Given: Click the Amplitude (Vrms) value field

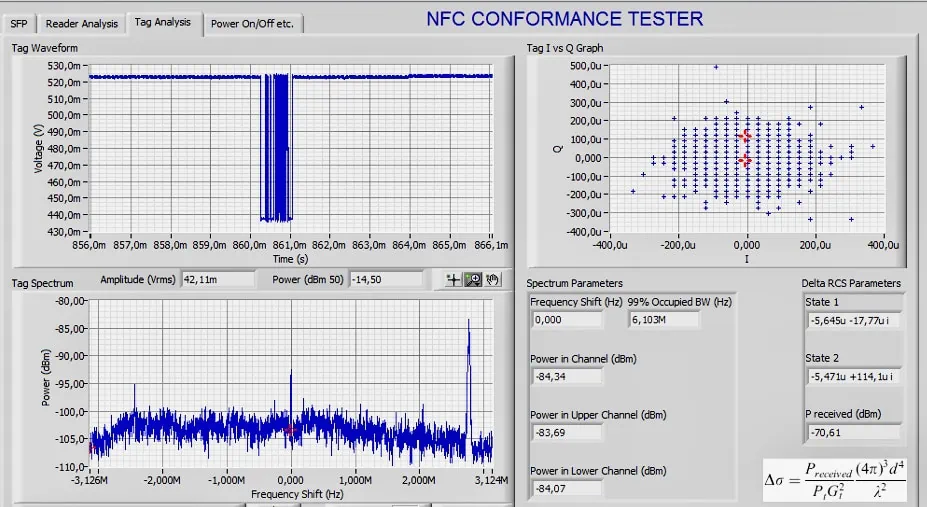Looking at the screenshot, I should tap(218, 280).
